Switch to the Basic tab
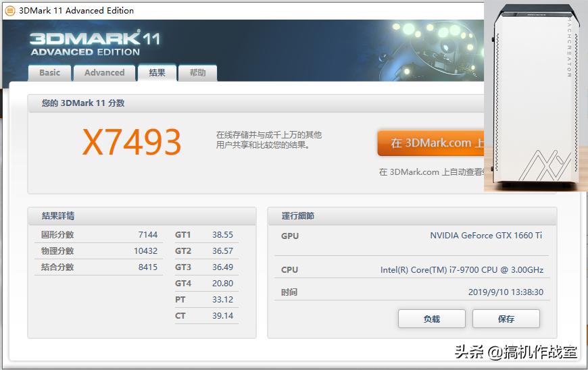This screenshot has height=370, width=588. [x=49, y=73]
